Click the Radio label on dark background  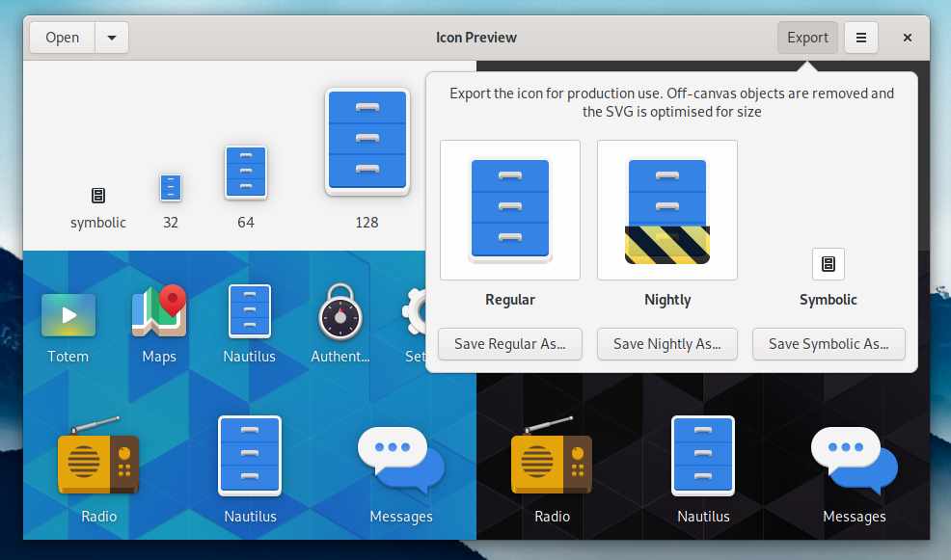(552, 517)
